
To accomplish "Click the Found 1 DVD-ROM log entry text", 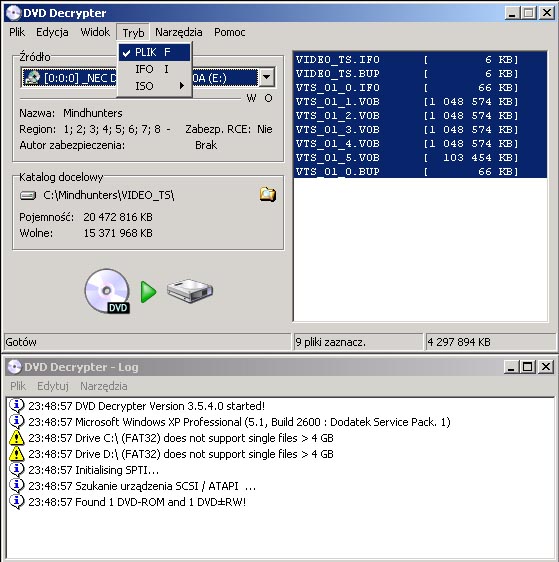I will pos(137,502).
